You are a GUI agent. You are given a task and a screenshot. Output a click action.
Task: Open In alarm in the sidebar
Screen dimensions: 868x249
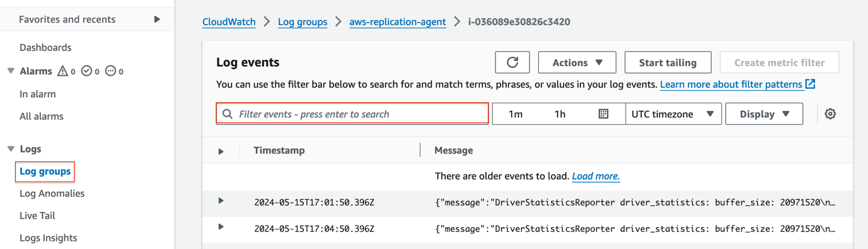click(x=38, y=94)
